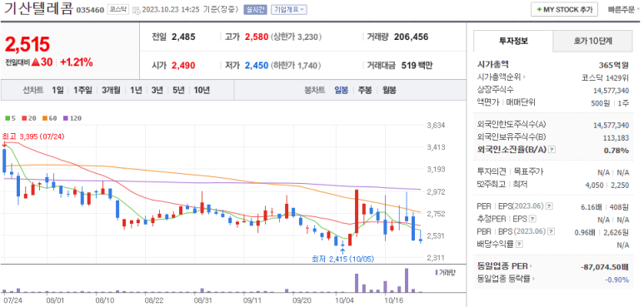The image size is (644, 307).
Task: Select the 1년 line chart period
Action: pyautogui.click(x=136, y=90)
